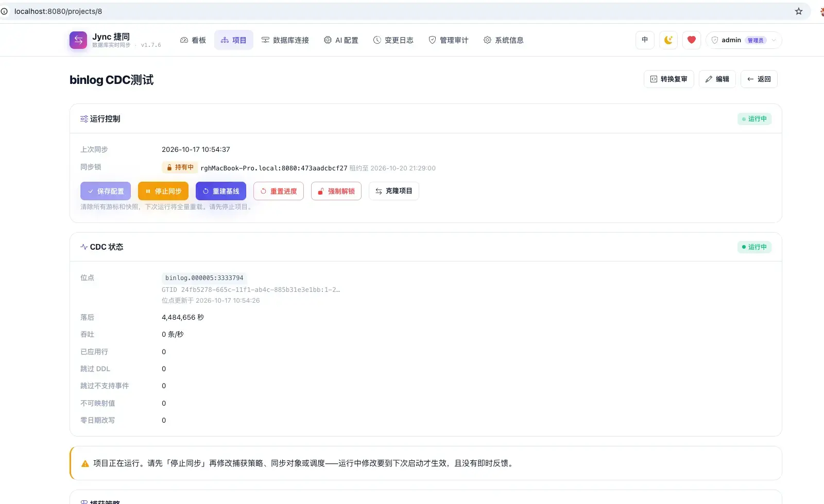This screenshot has width=824, height=504.
Task: Click the red heart icon button
Action: (x=692, y=40)
